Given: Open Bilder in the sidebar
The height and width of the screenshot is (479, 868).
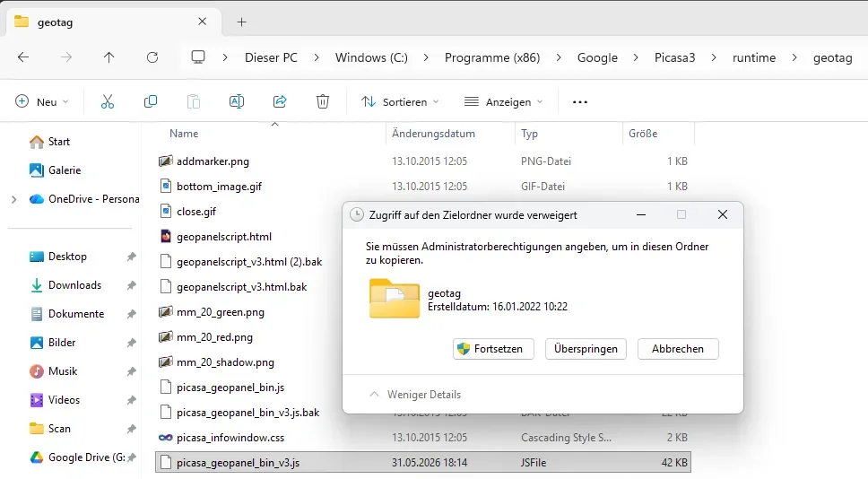Looking at the screenshot, I should (x=52, y=343).
